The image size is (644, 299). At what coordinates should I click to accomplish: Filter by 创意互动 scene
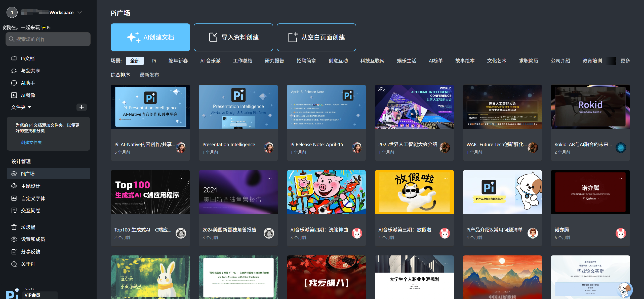338,61
